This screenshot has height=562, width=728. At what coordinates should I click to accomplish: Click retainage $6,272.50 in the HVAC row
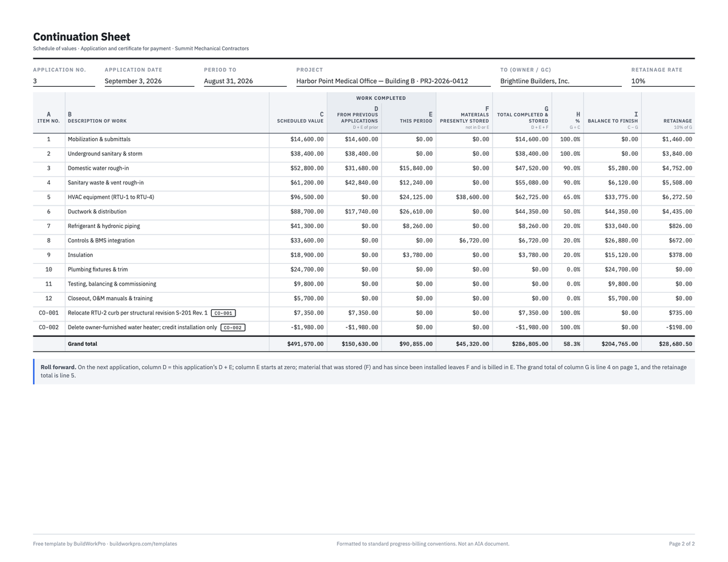click(x=677, y=197)
